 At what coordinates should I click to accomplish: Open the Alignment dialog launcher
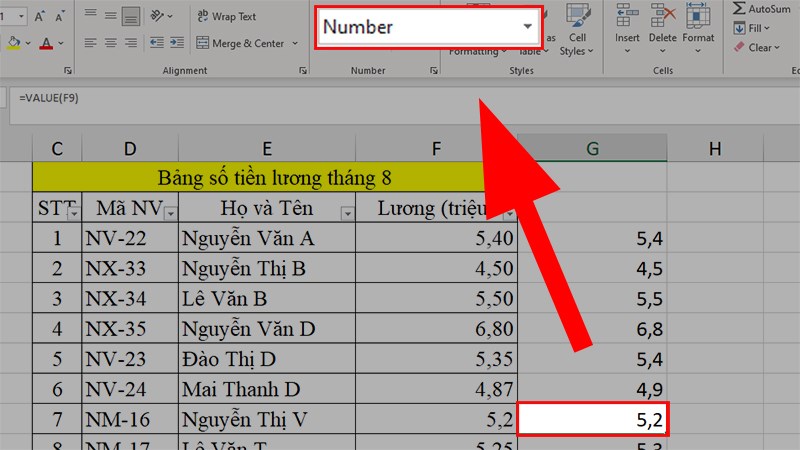tap(303, 71)
